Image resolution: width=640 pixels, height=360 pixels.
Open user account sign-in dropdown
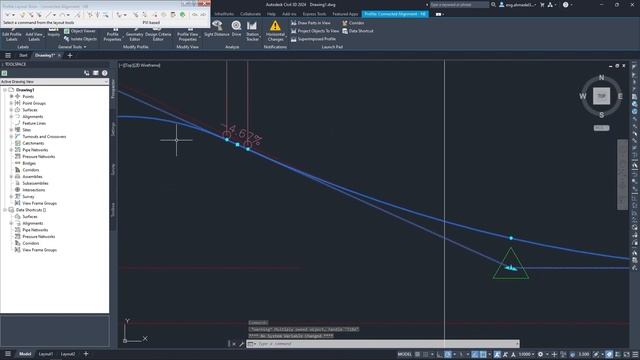[518, 4]
